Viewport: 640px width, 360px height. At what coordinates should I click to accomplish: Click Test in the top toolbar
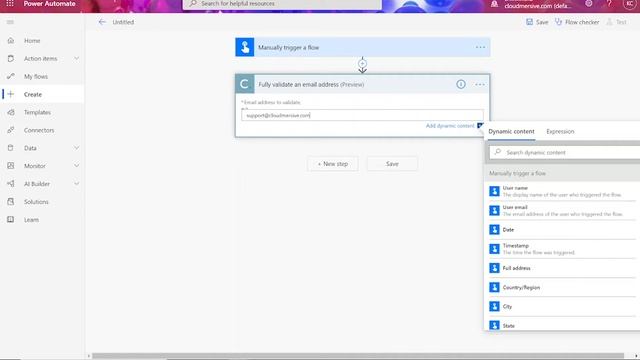(x=616, y=22)
